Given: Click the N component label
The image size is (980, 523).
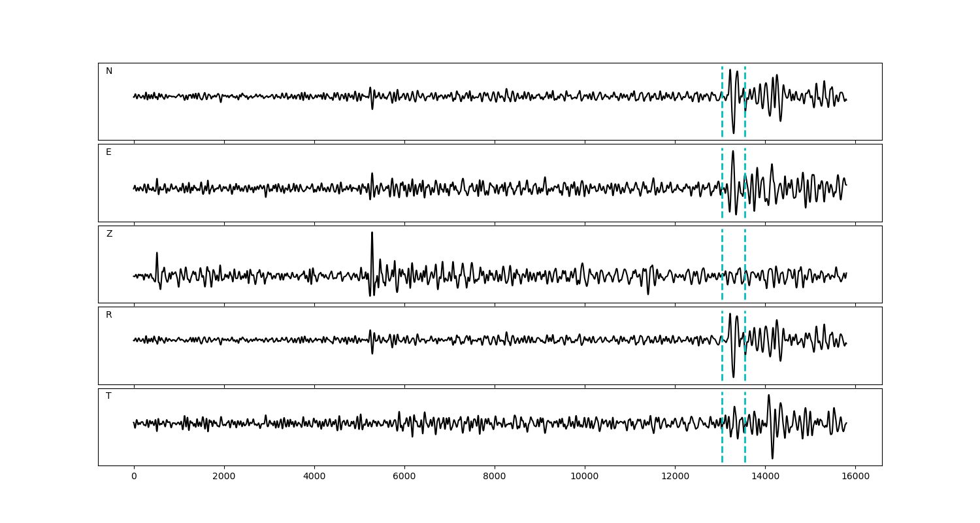Looking at the screenshot, I should (x=109, y=71).
